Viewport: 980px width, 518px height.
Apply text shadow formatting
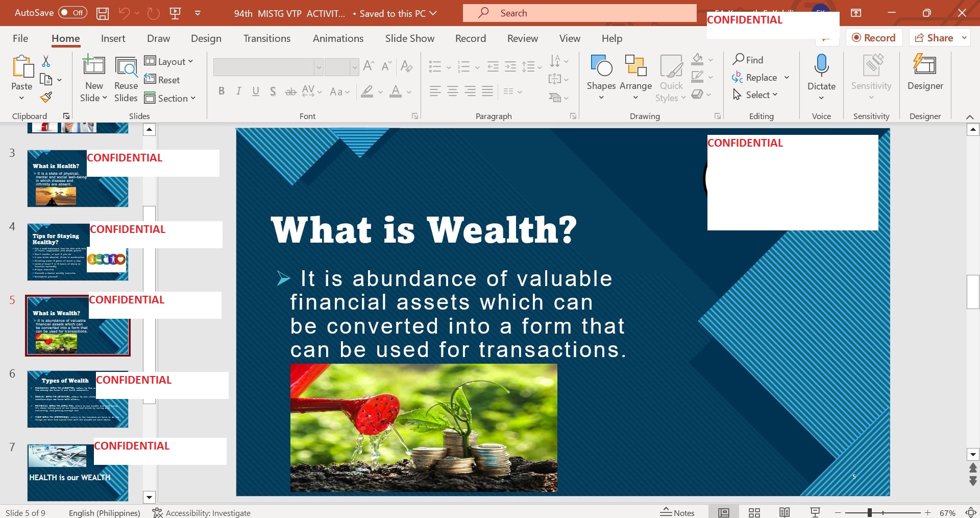click(x=273, y=91)
